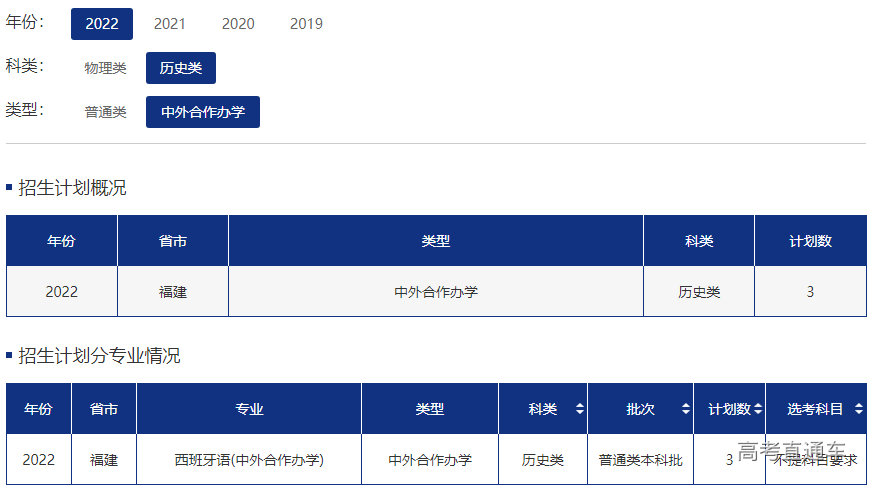The height and width of the screenshot is (491, 875).
Task: Sort by 选考科目 using its arrows
Action: 859,409
